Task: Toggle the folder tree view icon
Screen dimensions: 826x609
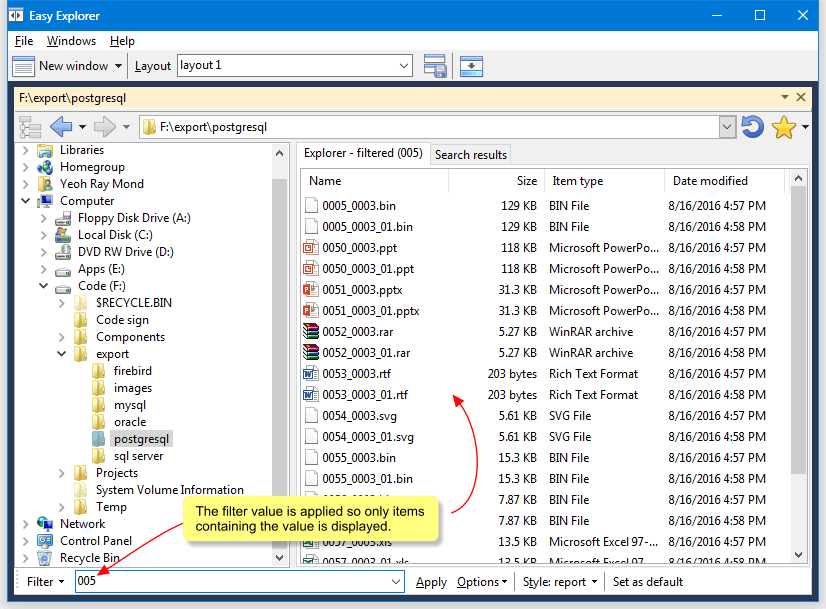Action: 30,127
